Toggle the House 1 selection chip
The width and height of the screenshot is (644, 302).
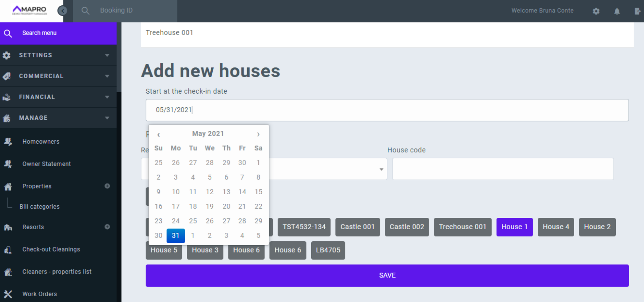pyautogui.click(x=514, y=227)
